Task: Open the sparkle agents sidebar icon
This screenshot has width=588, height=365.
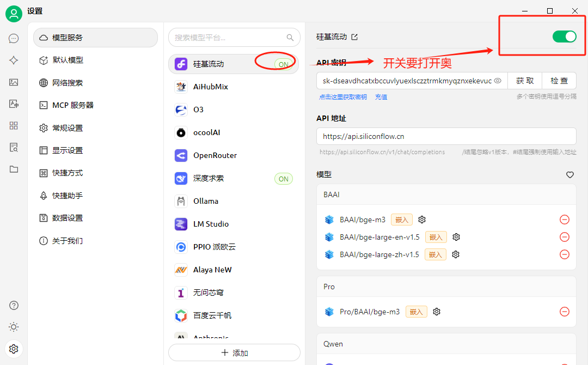Action: (x=14, y=60)
